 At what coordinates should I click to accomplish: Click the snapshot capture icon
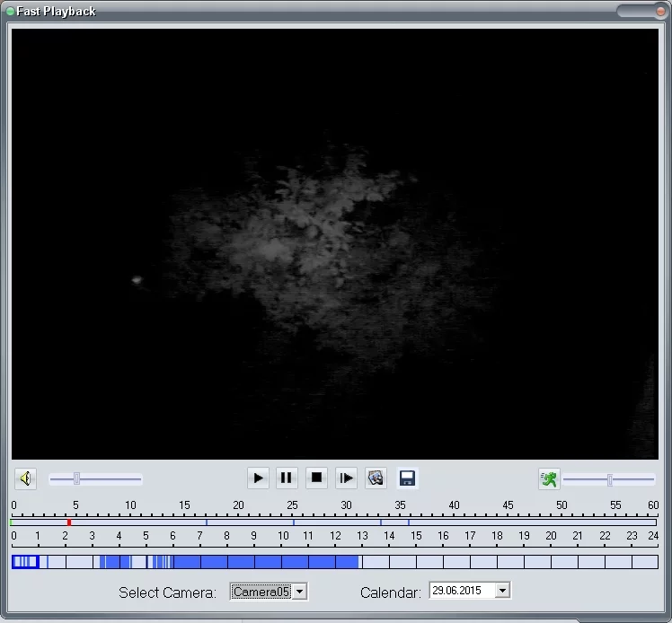tap(376, 478)
